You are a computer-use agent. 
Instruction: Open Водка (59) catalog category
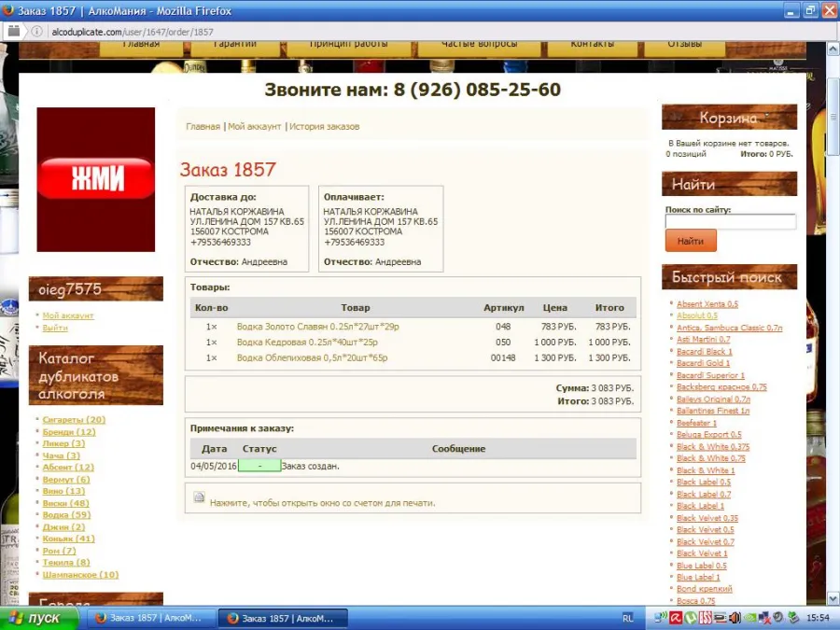coord(67,515)
